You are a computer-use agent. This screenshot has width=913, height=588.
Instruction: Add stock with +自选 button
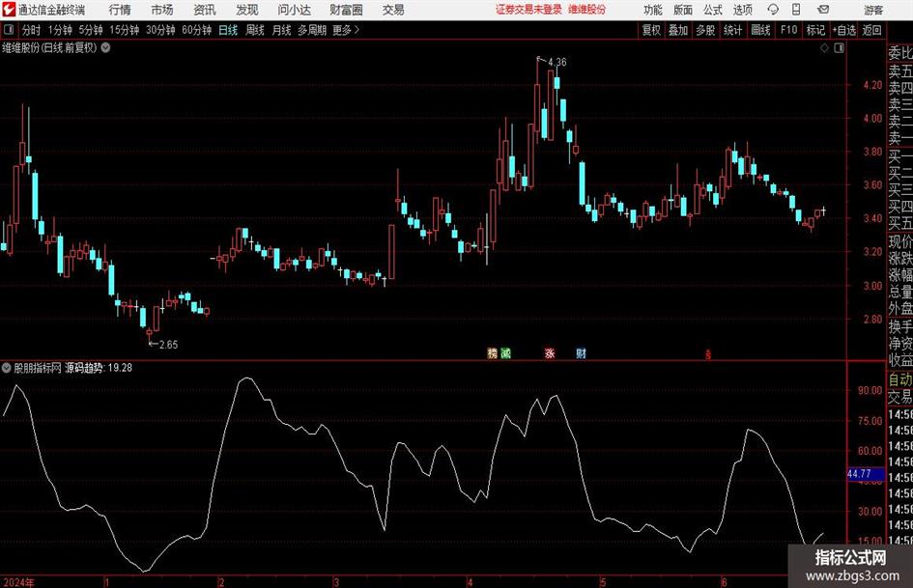844,30
